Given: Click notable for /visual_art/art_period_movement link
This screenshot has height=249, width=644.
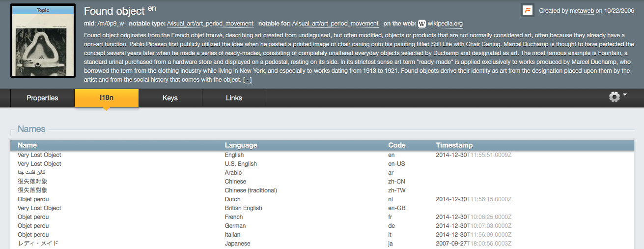Looking at the screenshot, I should pos(335,24).
